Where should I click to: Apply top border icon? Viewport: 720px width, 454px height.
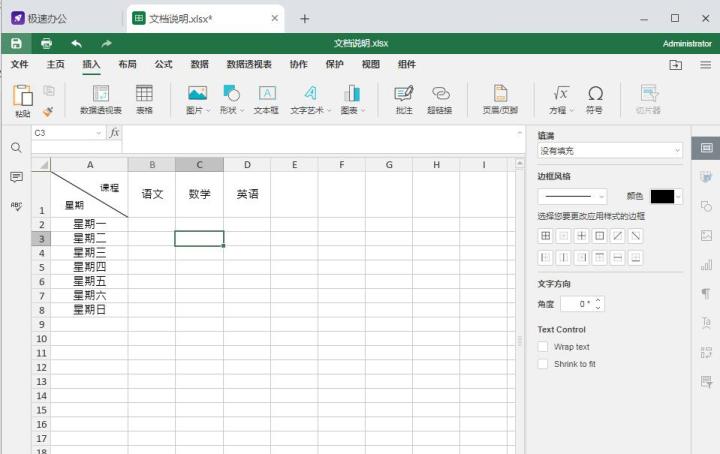(600, 258)
